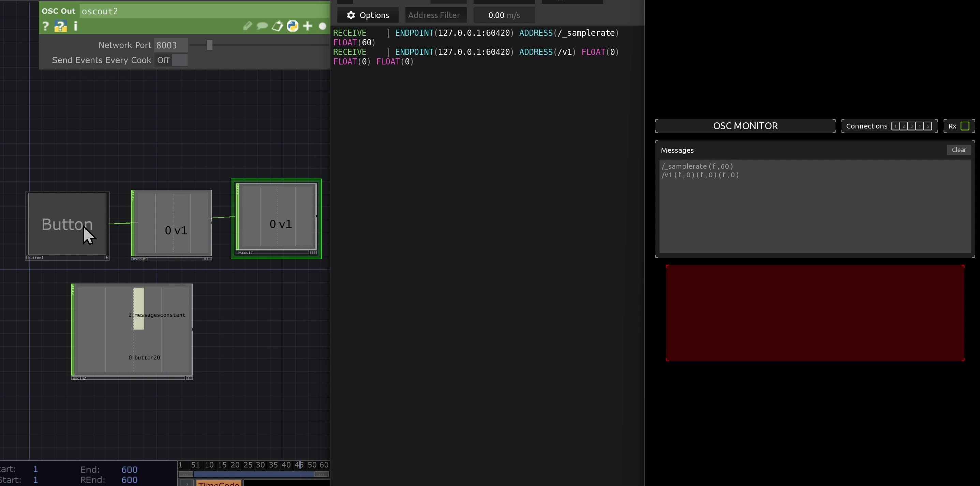Toggle Send Events Every Cook off switch
This screenshot has width=980, height=486.
point(179,60)
